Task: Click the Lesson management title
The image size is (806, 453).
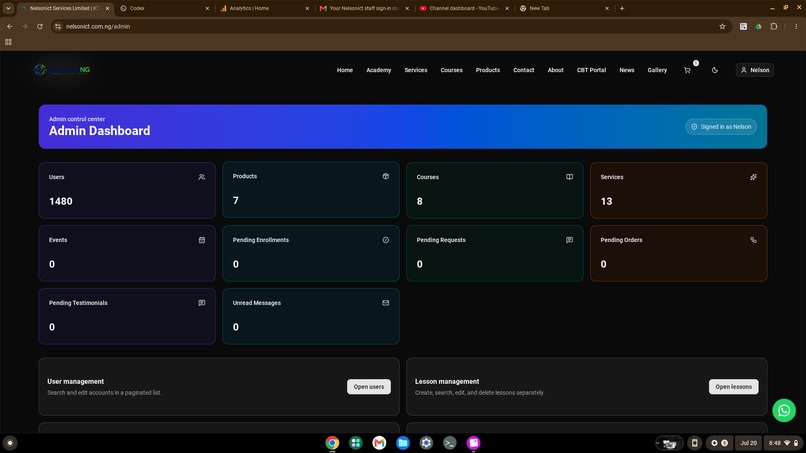Action: [447, 382]
